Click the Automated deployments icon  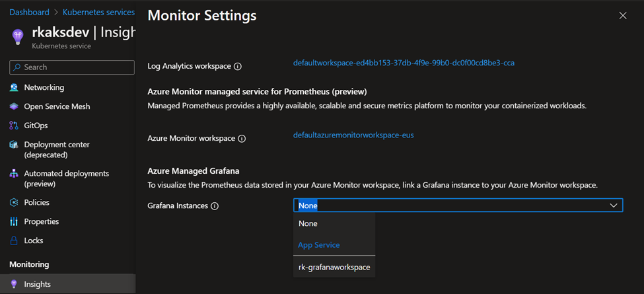14,174
